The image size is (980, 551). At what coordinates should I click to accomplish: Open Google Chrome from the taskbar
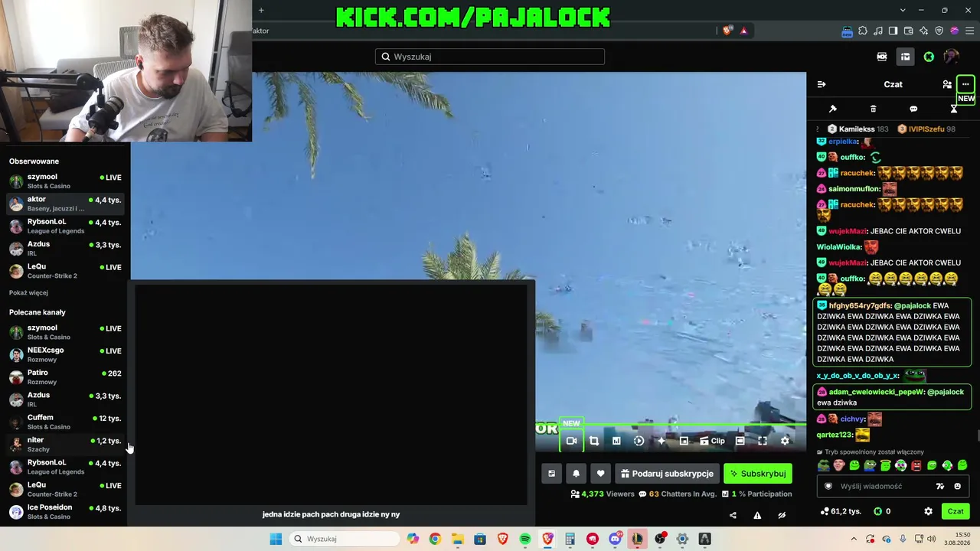click(435, 539)
